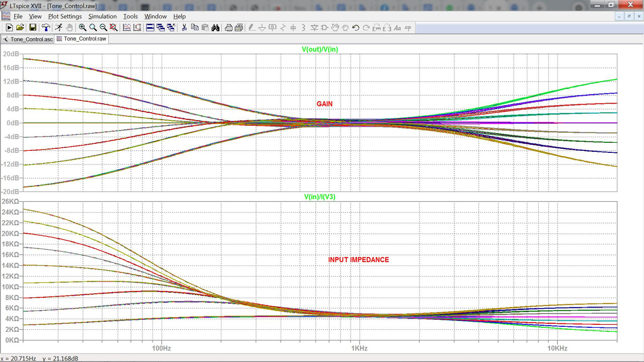Image resolution: width=644 pixels, height=362 pixels.
Task: Click the Pick Visible Traces icon
Action: coord(127,28)
